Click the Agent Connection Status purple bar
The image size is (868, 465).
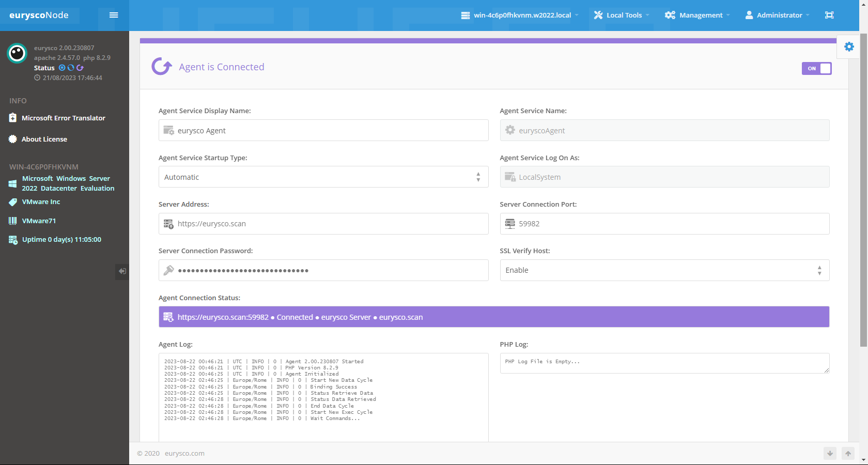coord(494,317)
